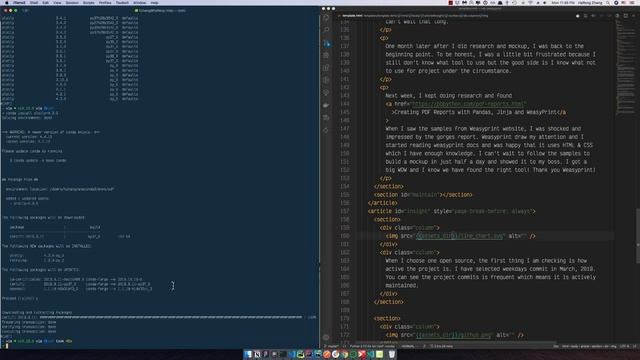Open Spotlight search in the menu bar

click(608, 2)
